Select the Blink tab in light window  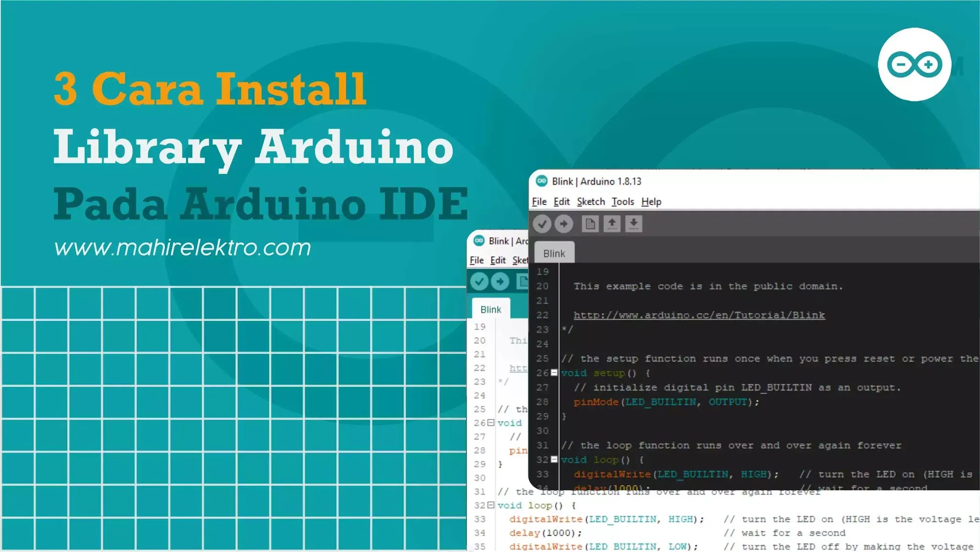click(491, 309)
